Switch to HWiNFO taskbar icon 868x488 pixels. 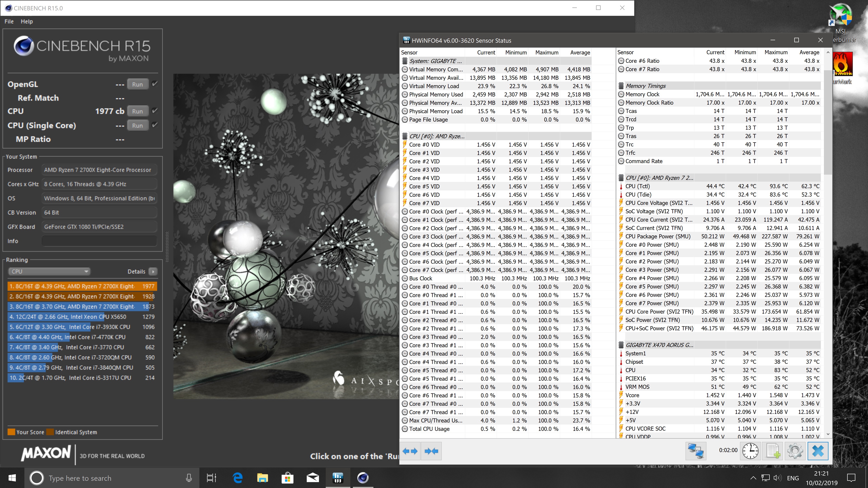(338, 478)
